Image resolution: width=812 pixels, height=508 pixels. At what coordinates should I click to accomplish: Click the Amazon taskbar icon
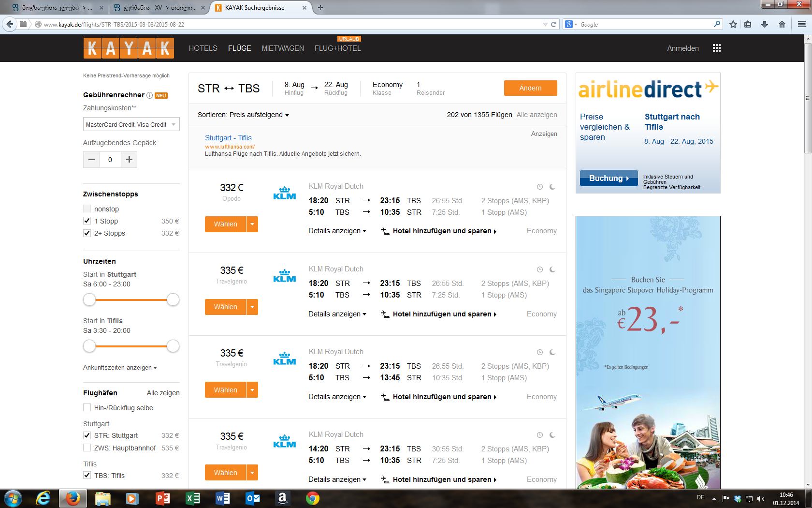click(283, 498)
